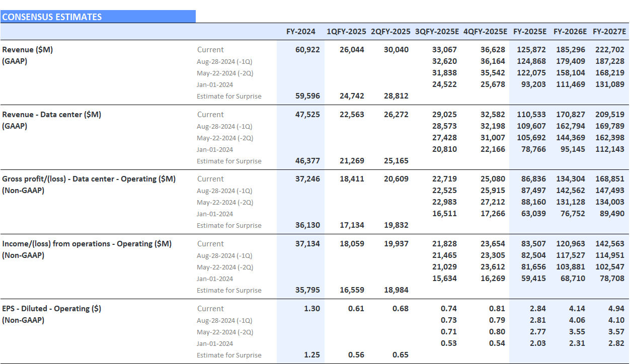Click the 47,525 data center revenue cell
Screen dimensions: 630x364
307,114
